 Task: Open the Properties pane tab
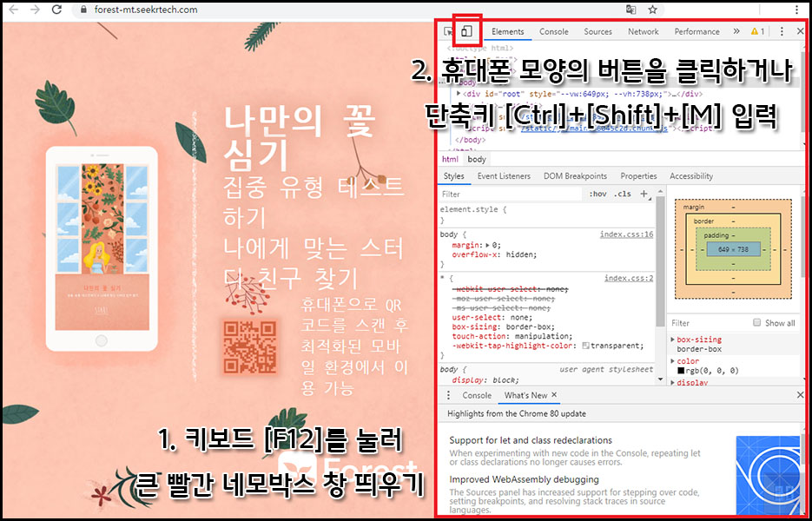click(x=638, y=176)
